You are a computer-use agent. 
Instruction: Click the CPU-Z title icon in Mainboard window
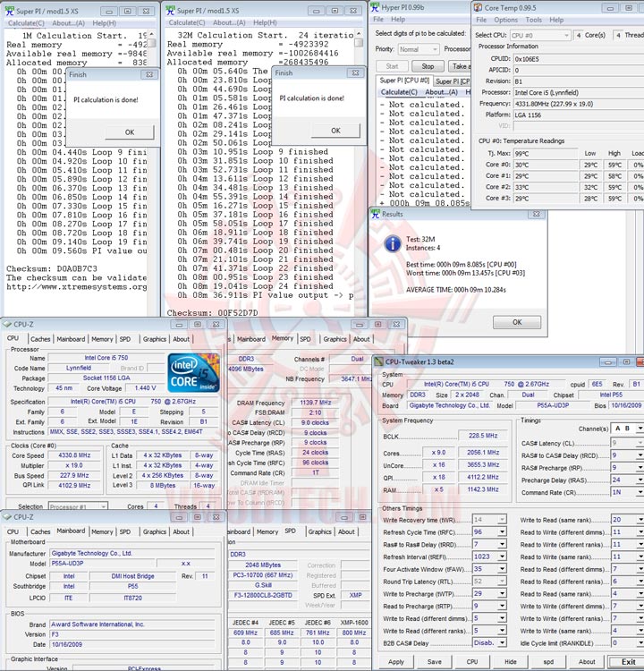tap(7, 517)
